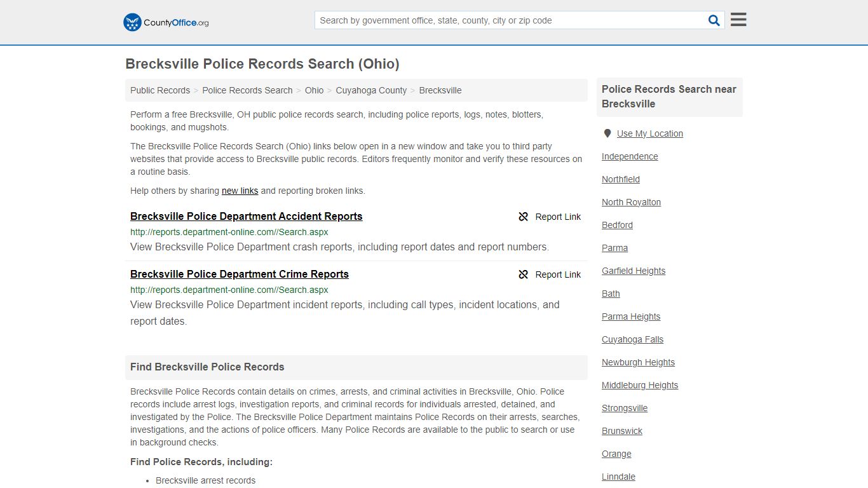The height and width of the screenshot is (488, 868).
Task: Open the hamburger menu icon
Action: click(x=738, y=20)
